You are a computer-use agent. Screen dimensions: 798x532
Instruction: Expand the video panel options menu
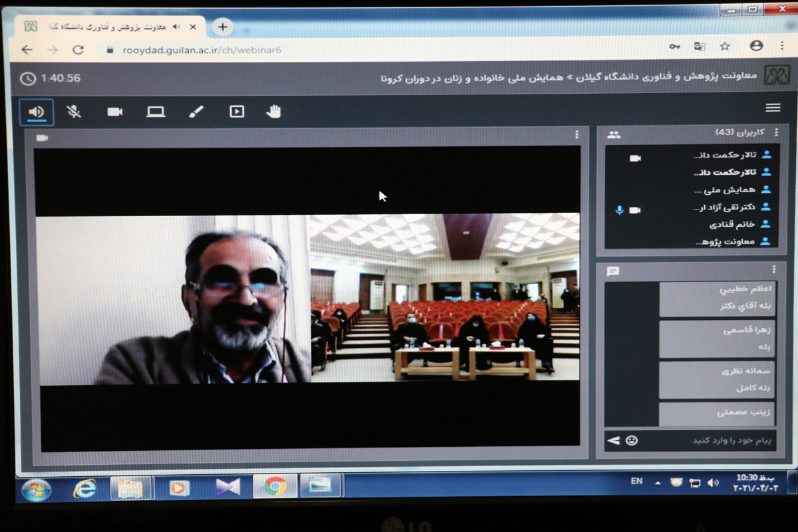tap(577, 135)
